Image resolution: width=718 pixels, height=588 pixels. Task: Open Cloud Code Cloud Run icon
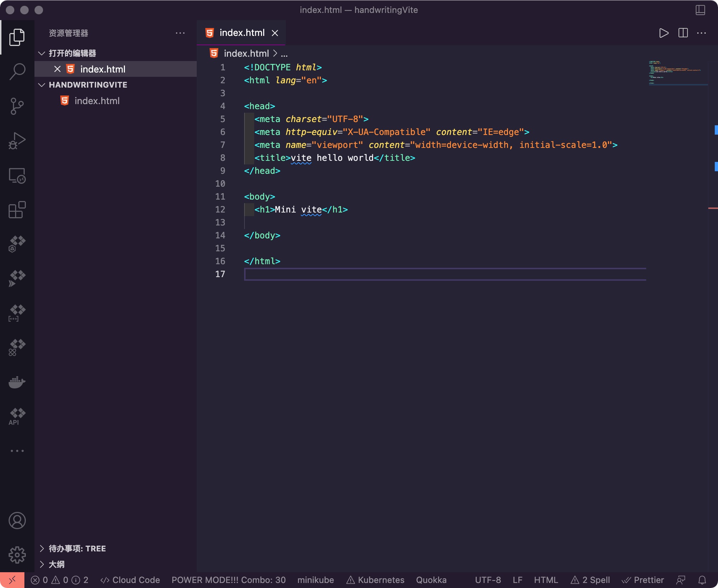(17, 279)
